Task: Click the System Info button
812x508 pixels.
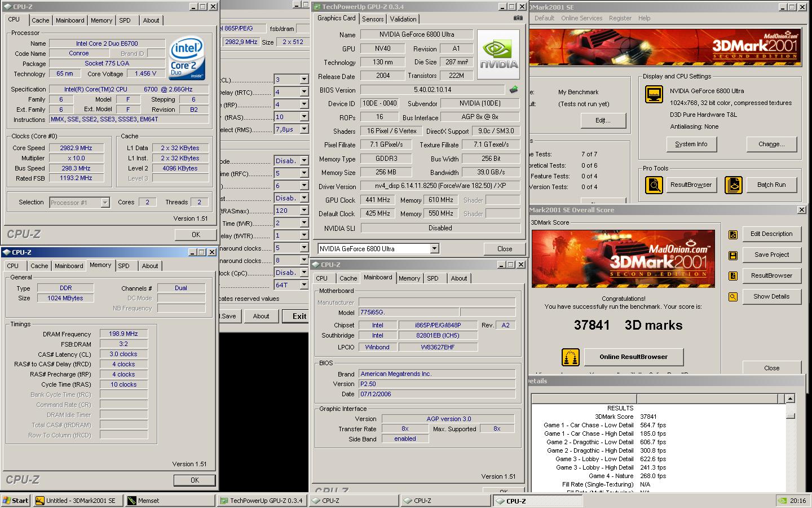Action: 691,144
